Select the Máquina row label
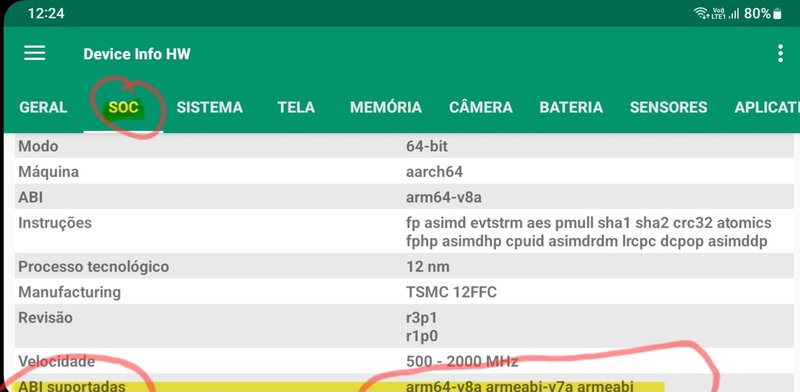 click(48, 172)
